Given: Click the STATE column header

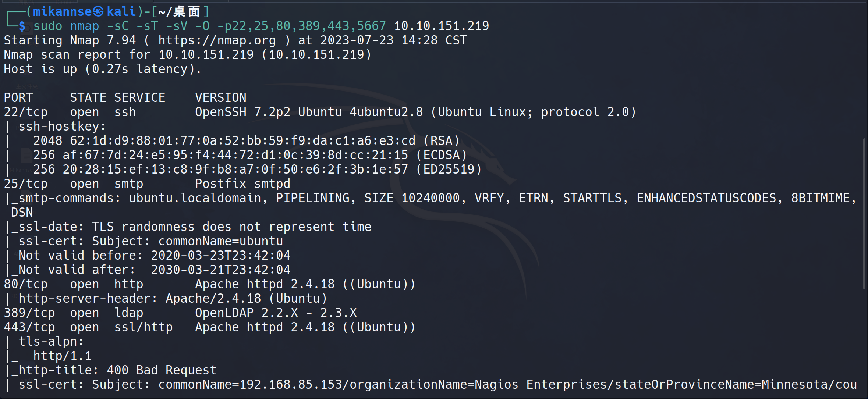Looking at the screenshot, I should [x=88, y=98].
